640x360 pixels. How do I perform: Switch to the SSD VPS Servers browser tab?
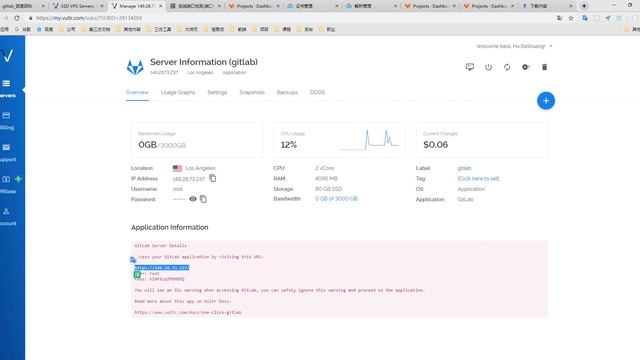[77, 6]
